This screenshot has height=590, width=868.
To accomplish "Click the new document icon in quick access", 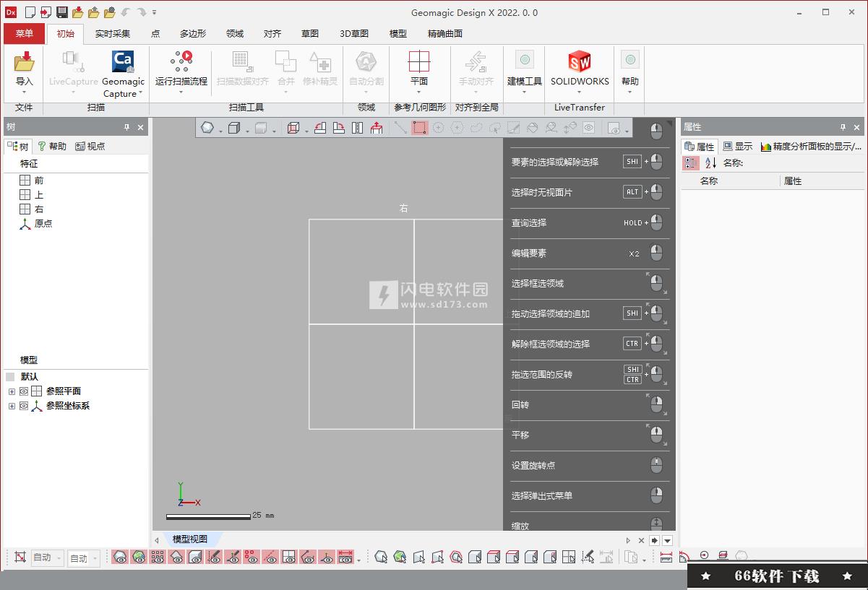I will click(30, 12).
